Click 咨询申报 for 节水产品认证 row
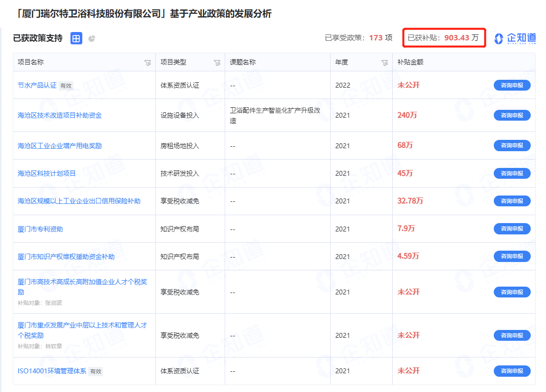This screenshot has height=392, width=546. coord(512,85)
